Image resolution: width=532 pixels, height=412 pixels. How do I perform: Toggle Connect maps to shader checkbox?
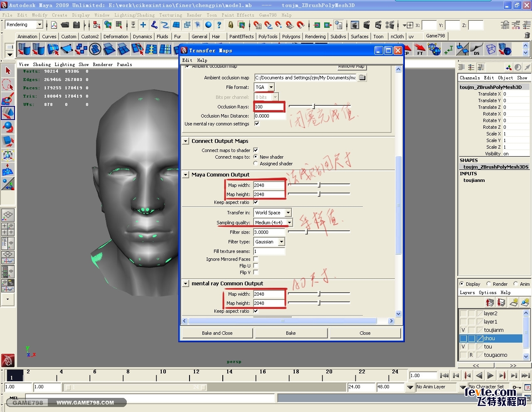(x=256, y=150)
